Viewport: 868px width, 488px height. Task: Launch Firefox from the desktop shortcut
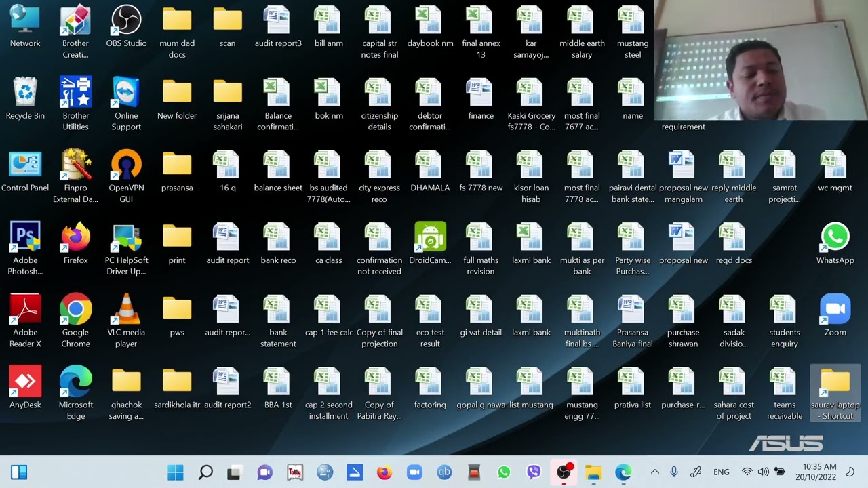point(76,243)
